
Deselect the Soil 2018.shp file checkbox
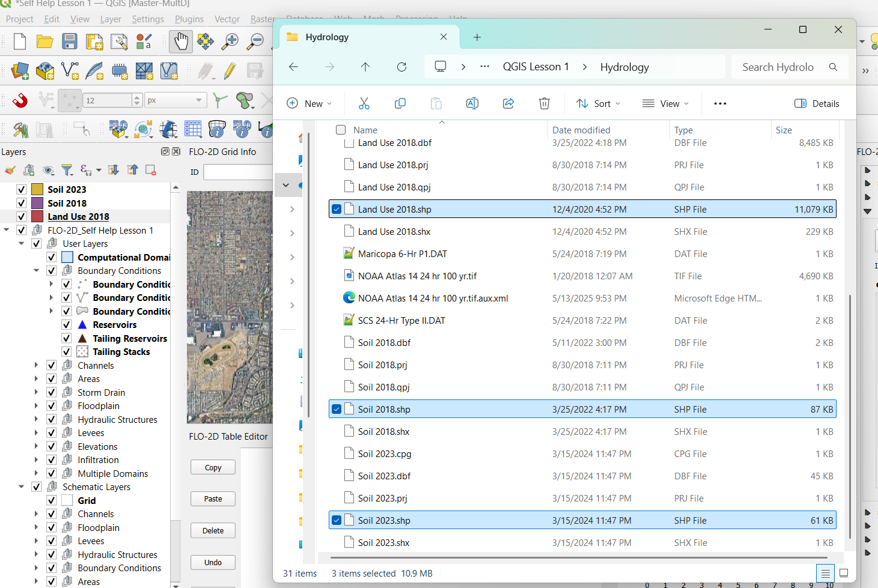tap(337, 410)
